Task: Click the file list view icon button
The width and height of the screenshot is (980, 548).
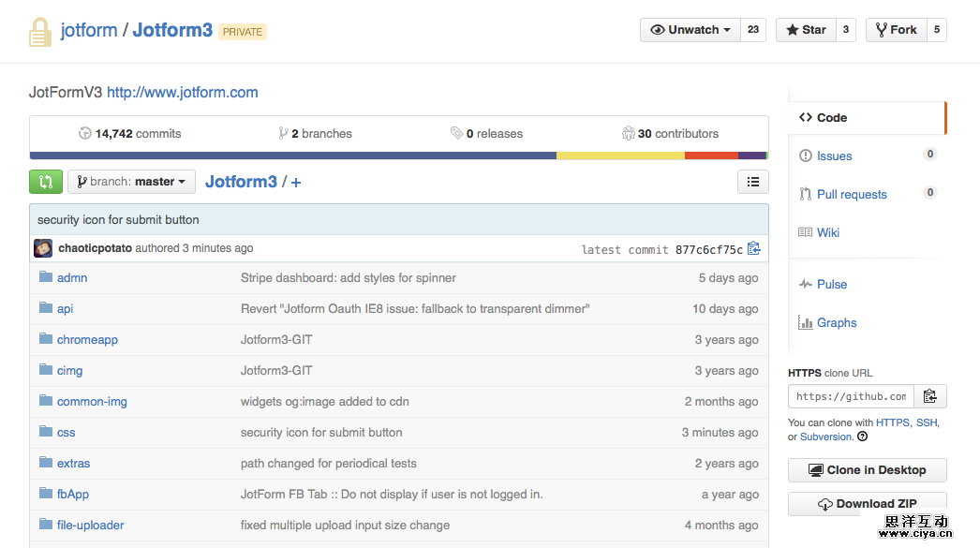Action: tap(753, 182)
